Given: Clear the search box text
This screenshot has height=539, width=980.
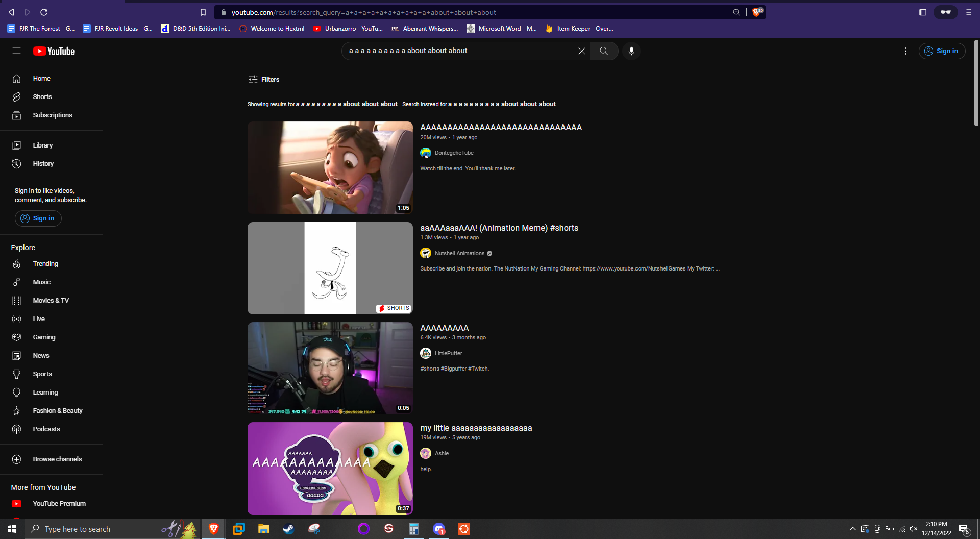Looking at the screenshot, I should pos(581,51).
